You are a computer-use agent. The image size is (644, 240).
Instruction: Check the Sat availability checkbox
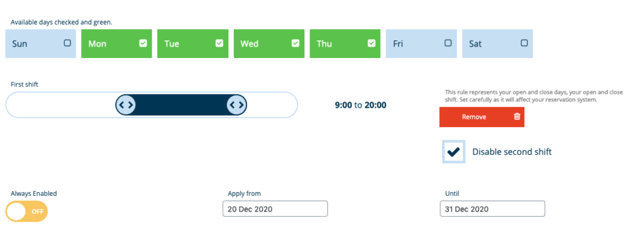(x=524, y=43)
